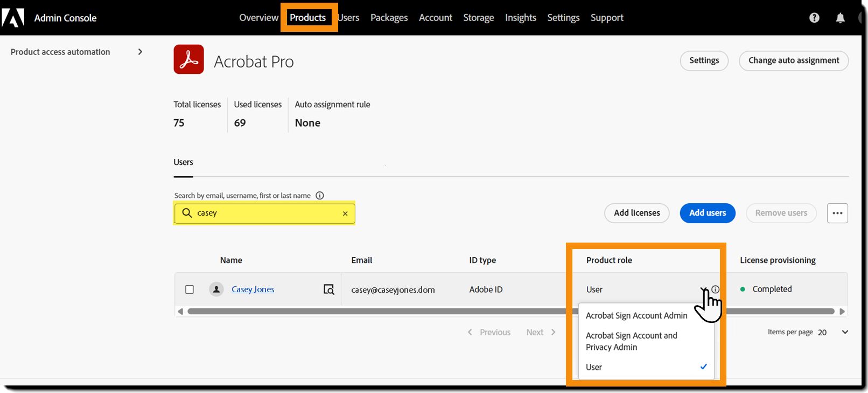Open the Settings navigation tab
The height and width of the screenshot is (393, 868).
[563, 18]
